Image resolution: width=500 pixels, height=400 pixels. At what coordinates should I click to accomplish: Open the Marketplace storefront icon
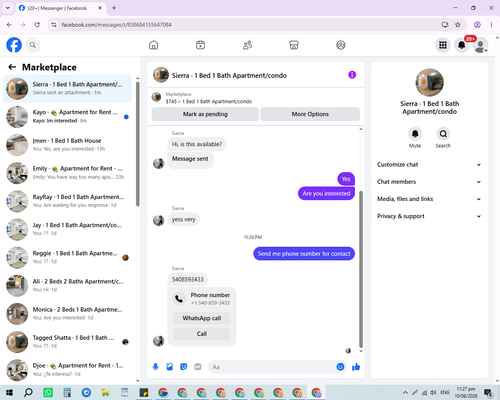coord(294,45)
